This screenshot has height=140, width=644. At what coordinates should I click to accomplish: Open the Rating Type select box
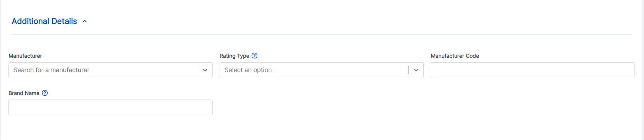coord(321,70)
